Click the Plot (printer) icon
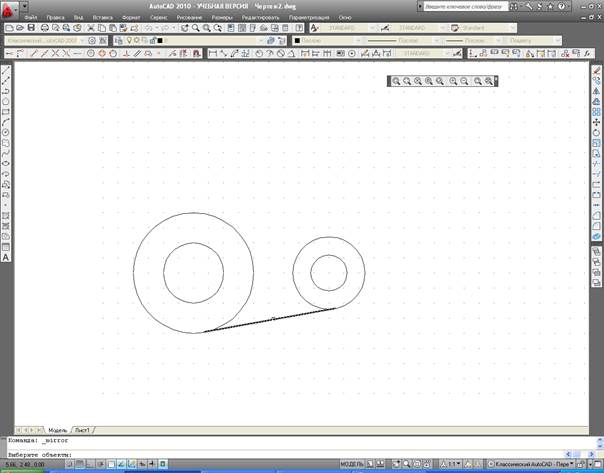 (45, 28)
